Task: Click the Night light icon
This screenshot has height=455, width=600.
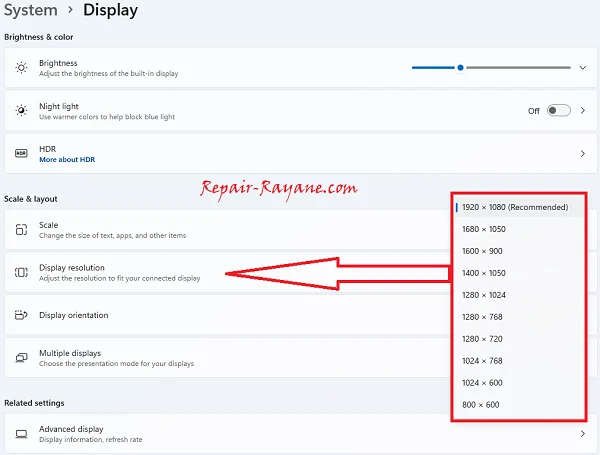Action: pos(21,111)
